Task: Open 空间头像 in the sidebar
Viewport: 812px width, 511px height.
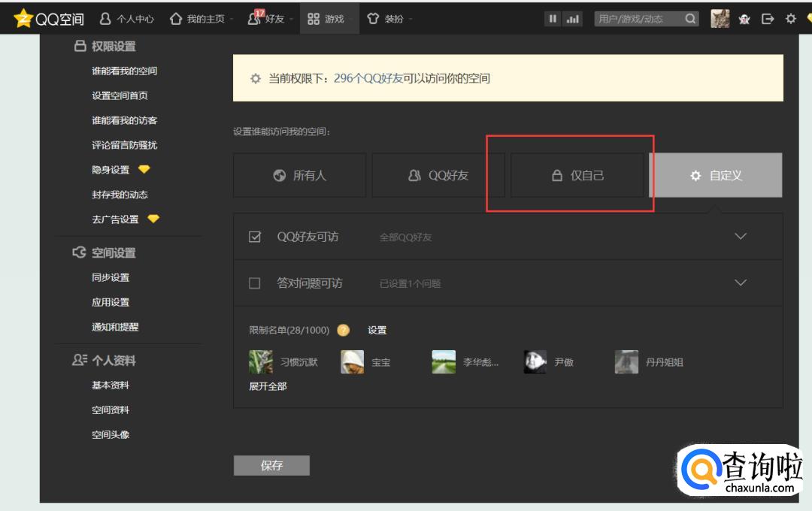Action: (111, 435)
